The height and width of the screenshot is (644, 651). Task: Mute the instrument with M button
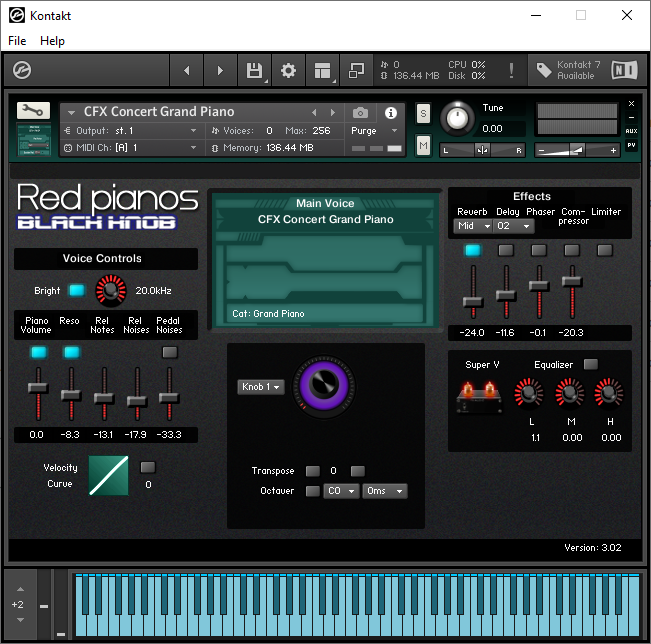[x=423, y=145]
